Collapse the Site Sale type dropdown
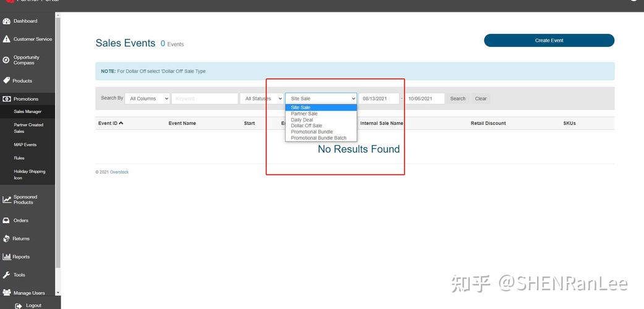 (x=321, y=99)
